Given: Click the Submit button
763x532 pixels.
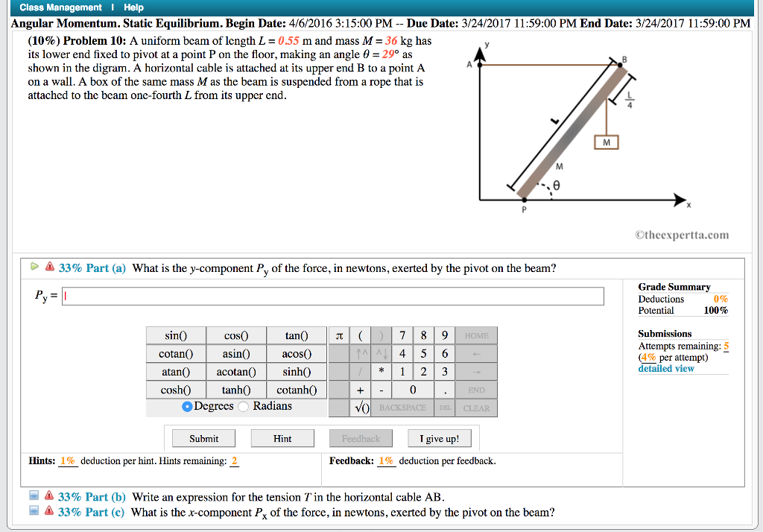Looking at the screenshot, I should (x=203, y=438).
